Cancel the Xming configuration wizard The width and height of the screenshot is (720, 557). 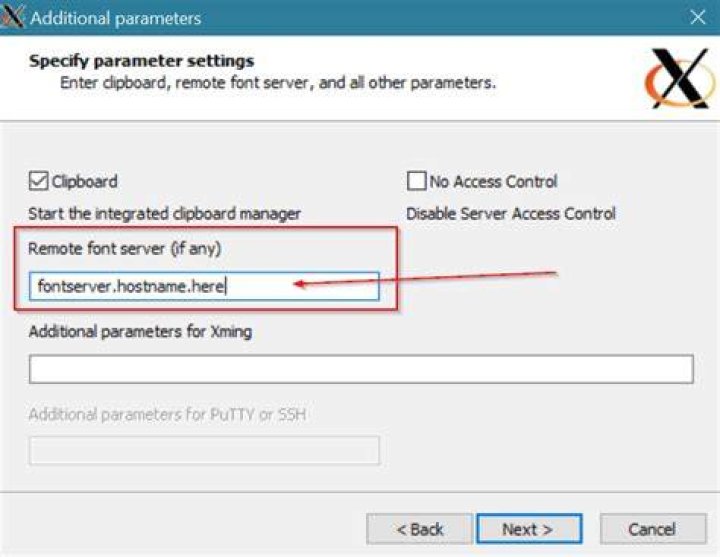tap(653, 529)
